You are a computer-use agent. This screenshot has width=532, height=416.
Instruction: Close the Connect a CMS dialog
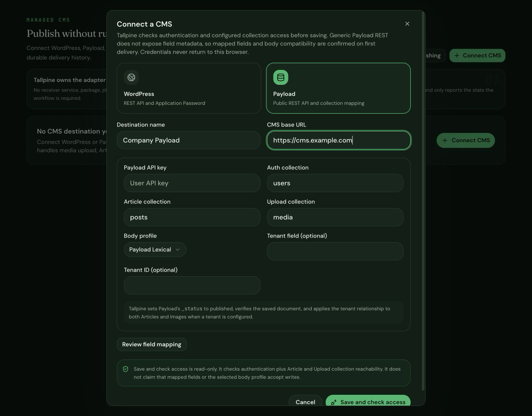tap(407, 24)
